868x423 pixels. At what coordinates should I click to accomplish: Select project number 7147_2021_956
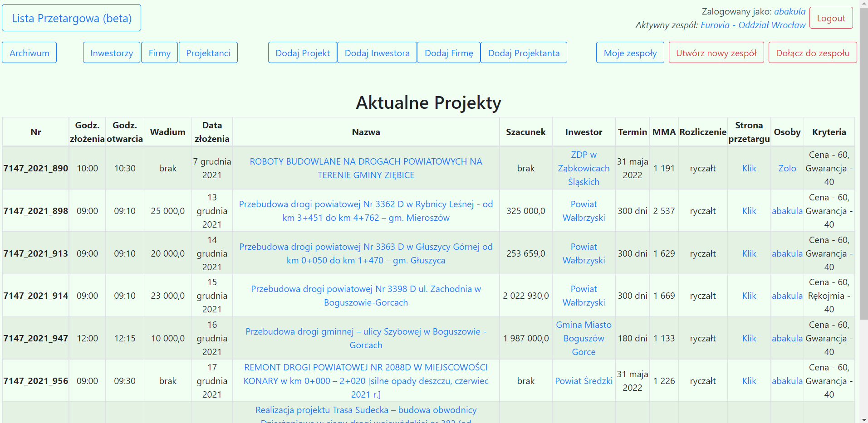(35, 381)
